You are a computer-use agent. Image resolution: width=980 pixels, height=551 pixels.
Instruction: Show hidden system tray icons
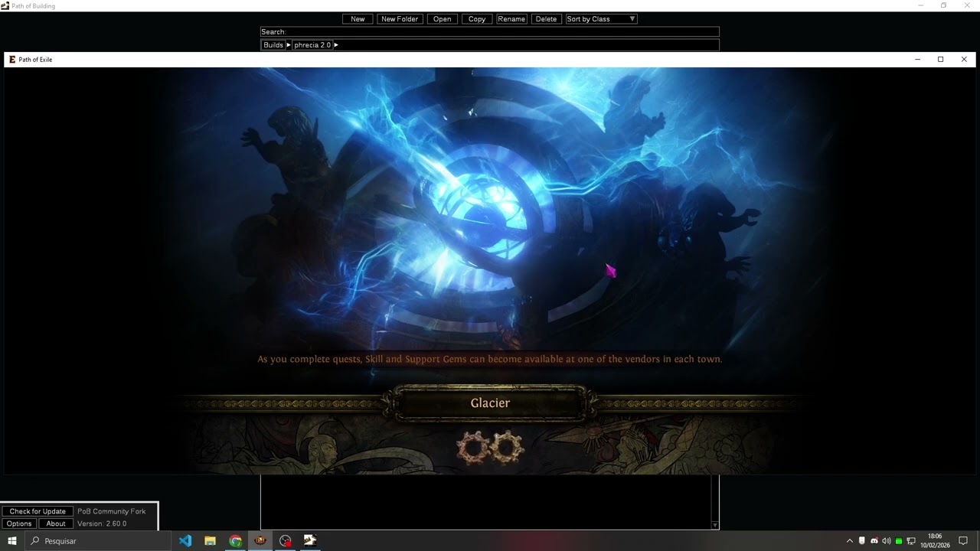(849, 541)
